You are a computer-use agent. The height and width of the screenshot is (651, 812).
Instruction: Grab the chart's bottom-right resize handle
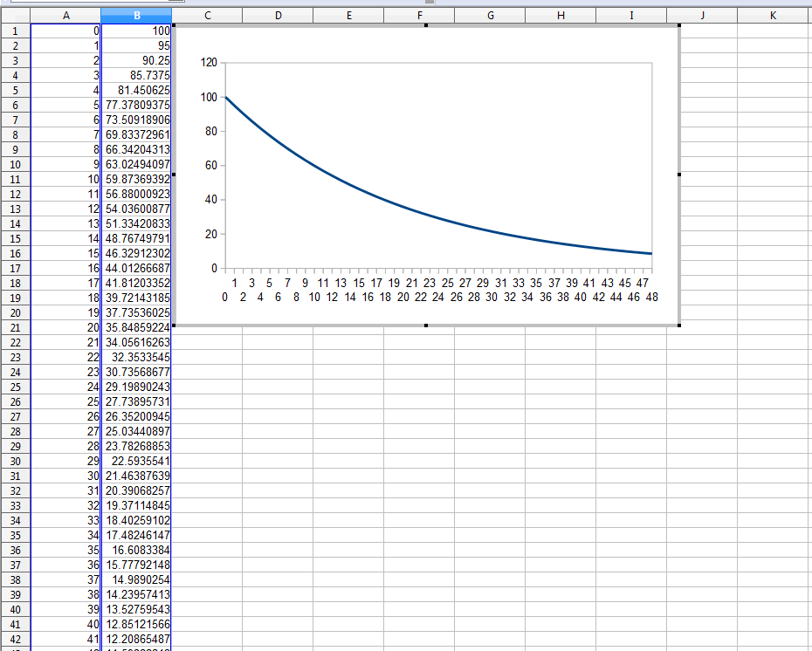coord(678,325)
